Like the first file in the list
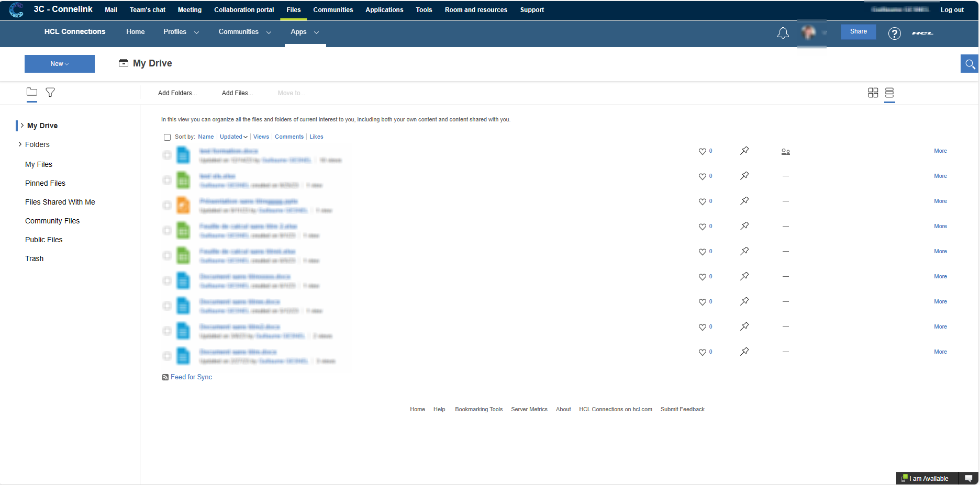 click(703, 151)
